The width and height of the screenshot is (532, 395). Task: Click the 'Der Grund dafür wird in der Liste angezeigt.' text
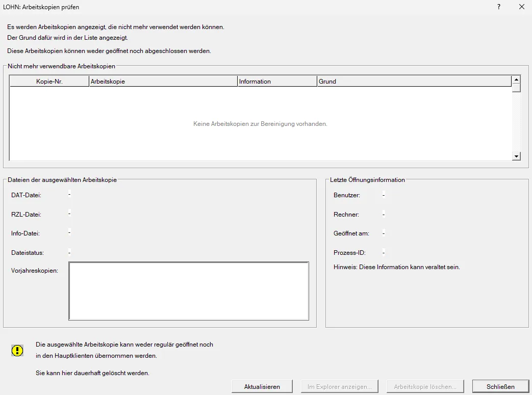(x=67, y=38)
